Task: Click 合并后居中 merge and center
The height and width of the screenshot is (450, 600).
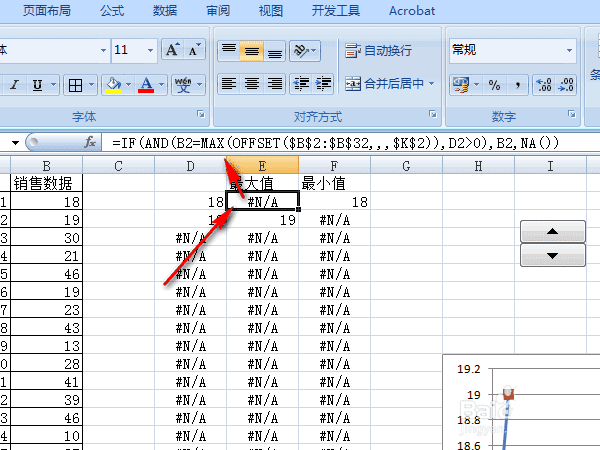Action: (384, 83)
